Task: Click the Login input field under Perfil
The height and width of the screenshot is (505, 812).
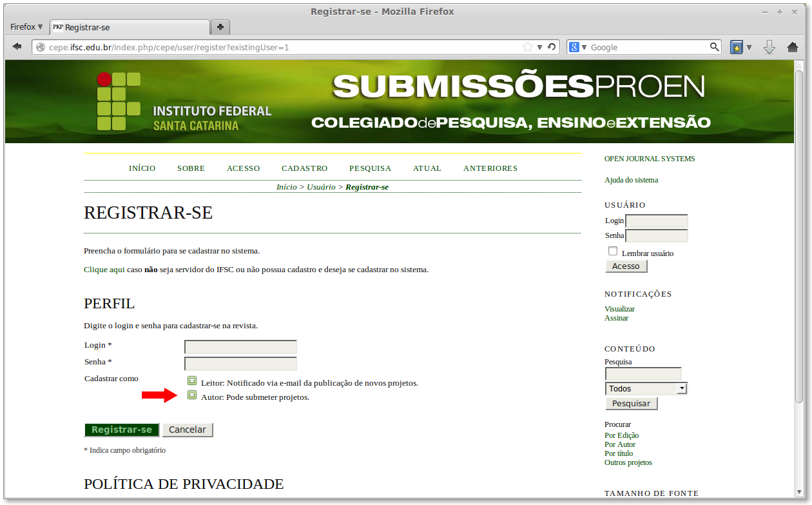Action: pos(240,347)
